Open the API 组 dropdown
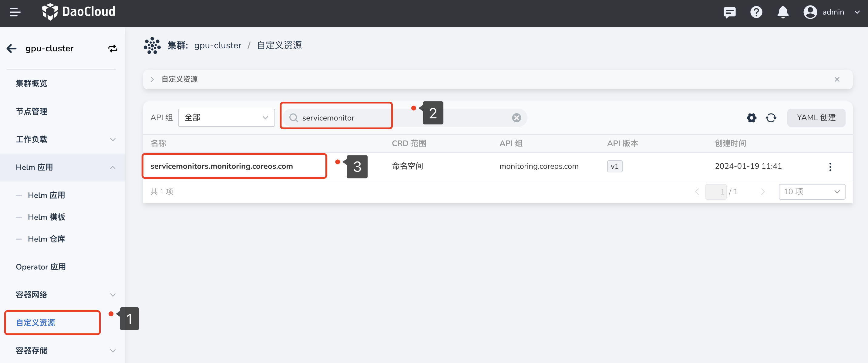Screen dimensions: 868x363 point(226,118)
